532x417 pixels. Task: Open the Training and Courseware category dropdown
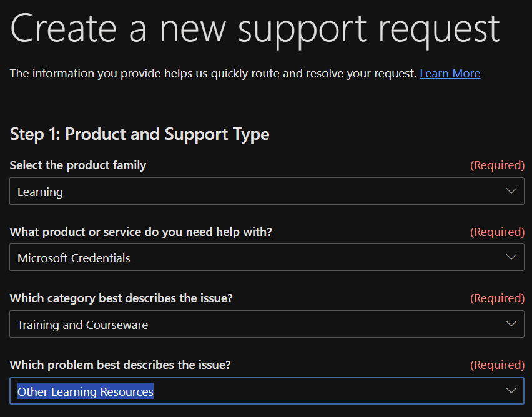(x=267, y=324)
